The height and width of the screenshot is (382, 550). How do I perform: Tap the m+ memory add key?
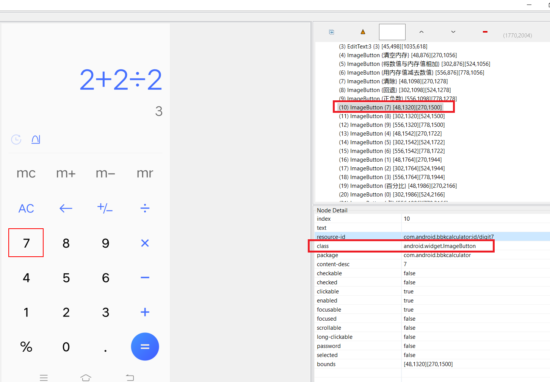pos(66,173)
